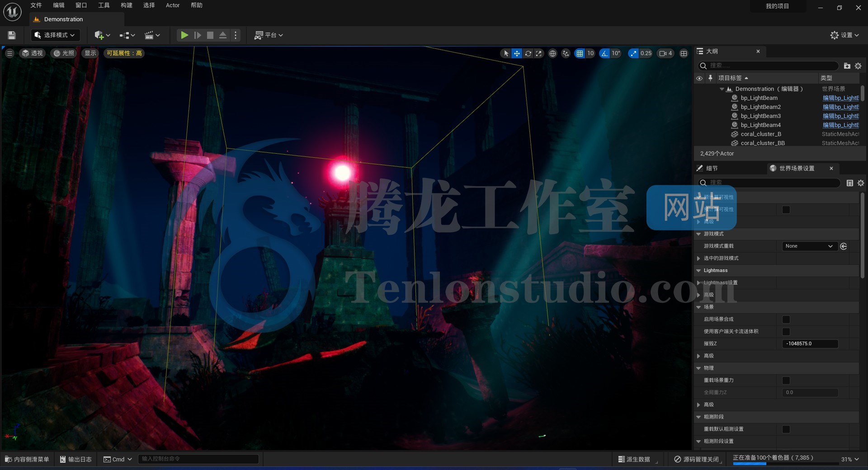Enable the 使用客户端关卡流送体积 checkbox

click(786, 332)
